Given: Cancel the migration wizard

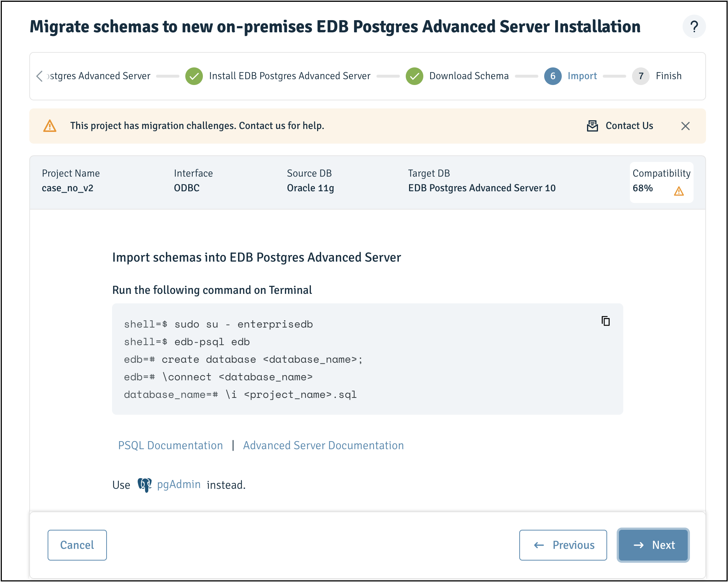Looking at the screenshot, I should (77, 545).
